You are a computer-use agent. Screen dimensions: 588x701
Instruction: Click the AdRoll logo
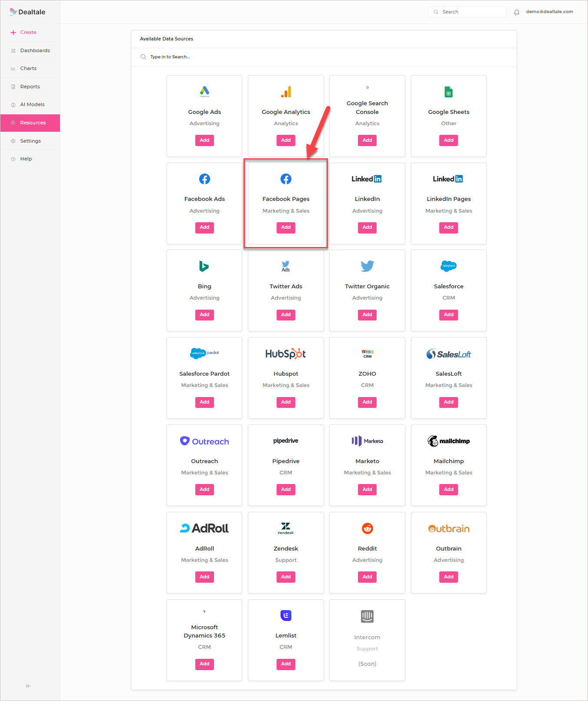[204, 528]
